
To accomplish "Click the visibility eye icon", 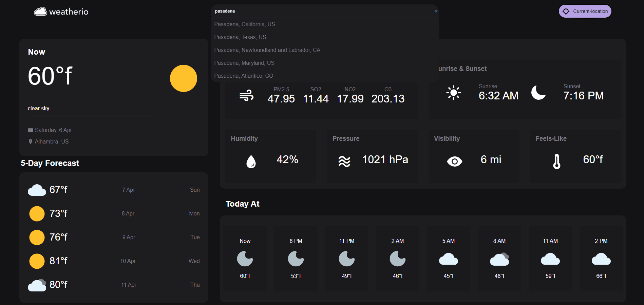I will (x=455, y=161).
